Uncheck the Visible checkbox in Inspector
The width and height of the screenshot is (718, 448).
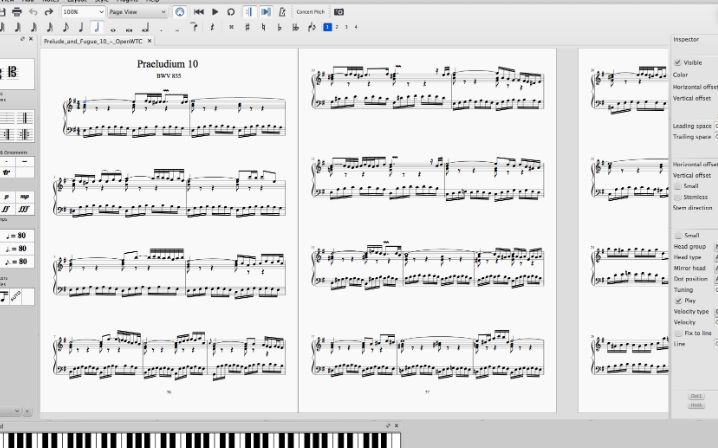(x=678, y=62)
